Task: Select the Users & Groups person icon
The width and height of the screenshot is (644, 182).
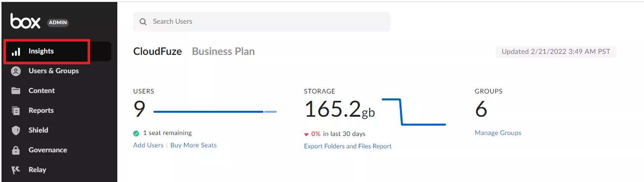Action: coord(16,71)
